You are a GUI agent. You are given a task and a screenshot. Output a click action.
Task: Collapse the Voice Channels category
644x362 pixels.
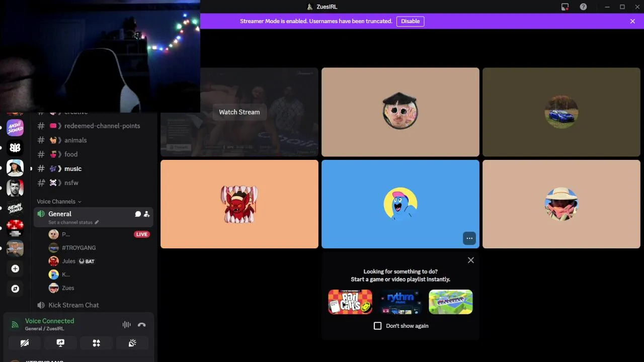point(59,202)
